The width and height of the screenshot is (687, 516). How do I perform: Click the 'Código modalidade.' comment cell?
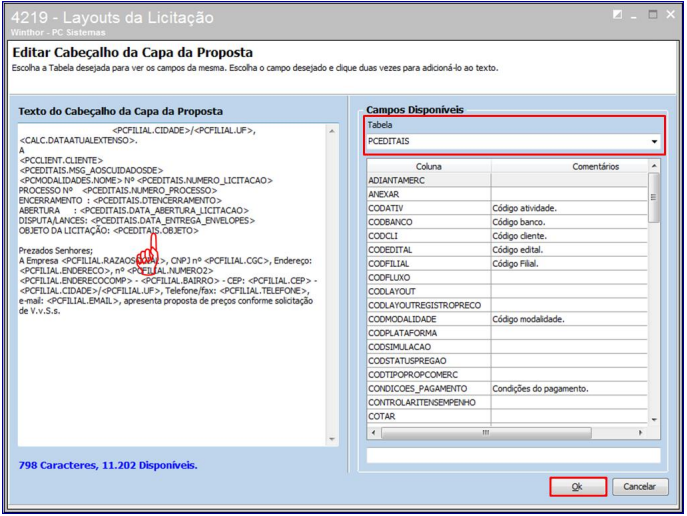coord(569,319)
